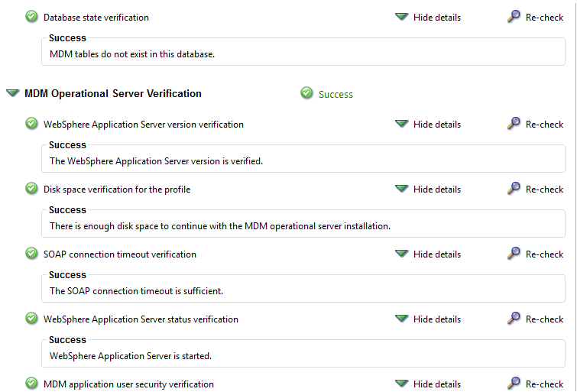Click Re-check magnifier for SOAP connection timeout
This screenshot has width=577, height=392.
pyautogui.click(x=514, y=253)
